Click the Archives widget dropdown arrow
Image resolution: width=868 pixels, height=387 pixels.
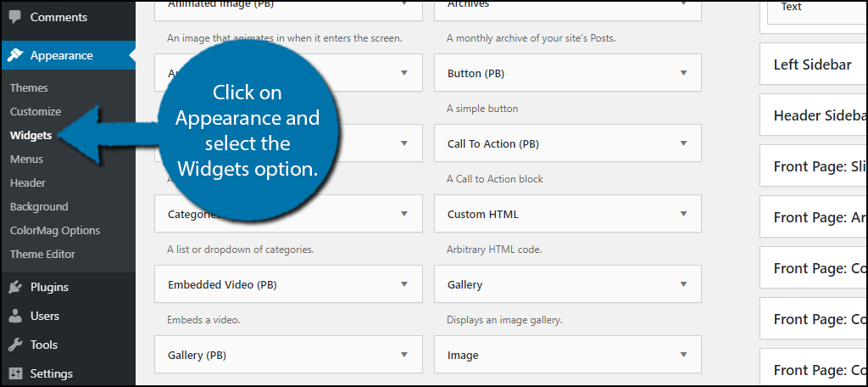point(684,4)
